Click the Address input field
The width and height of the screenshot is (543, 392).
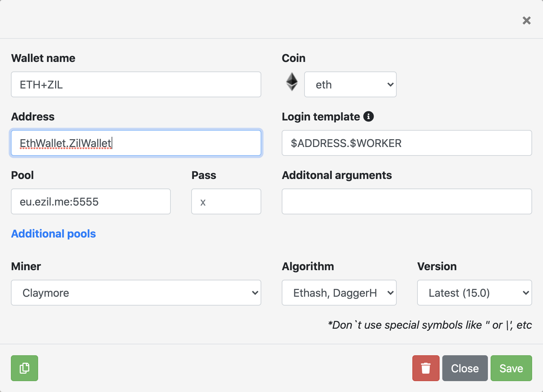pos(136,143)
